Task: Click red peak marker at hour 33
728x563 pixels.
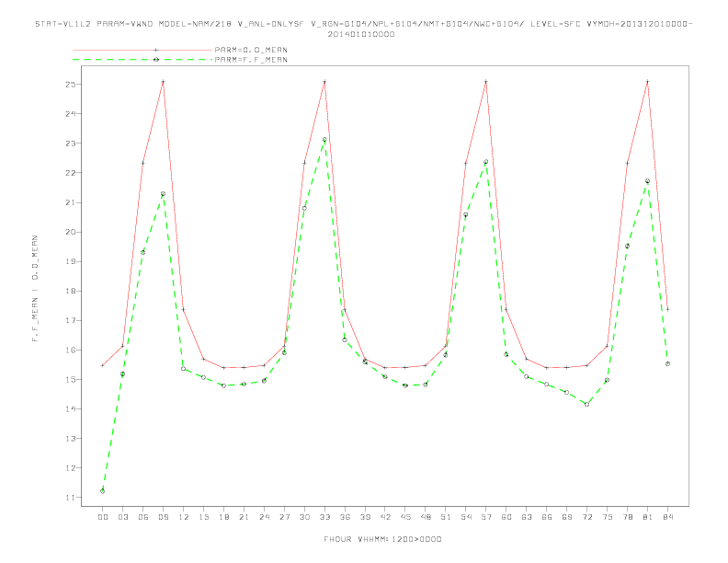Action: [324, 82]
